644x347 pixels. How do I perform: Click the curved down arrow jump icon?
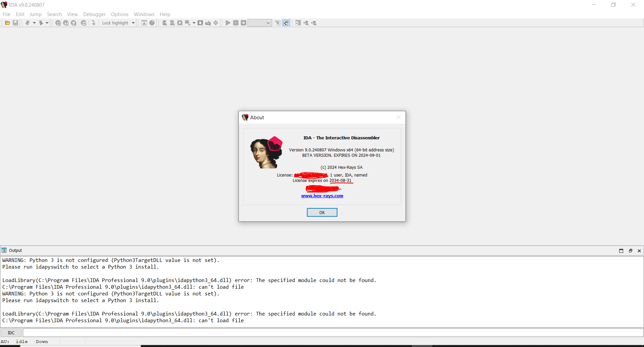tap(94, 23)
